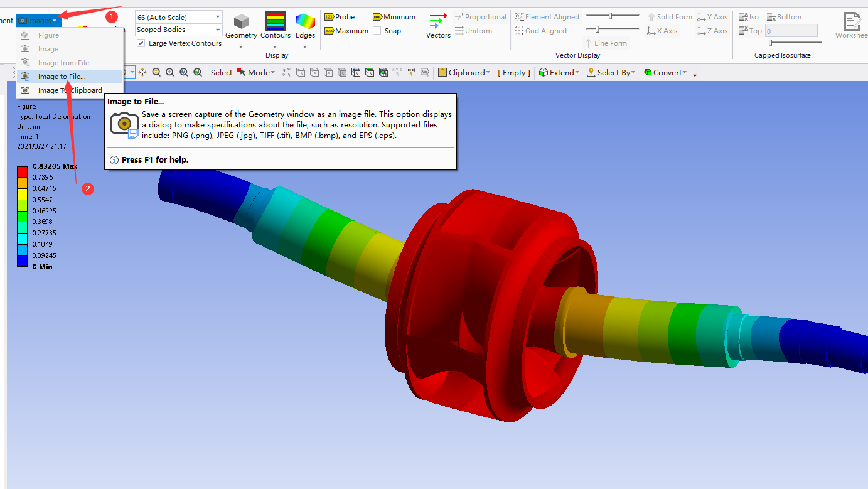Select Image To Clipboard menu item
Viewport: 868px width, 489px height.
coord(70,90)
